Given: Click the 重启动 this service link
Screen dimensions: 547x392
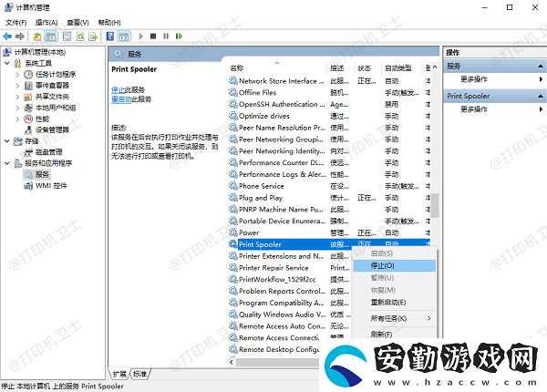Looking at the screenshot, I should 121,99.
